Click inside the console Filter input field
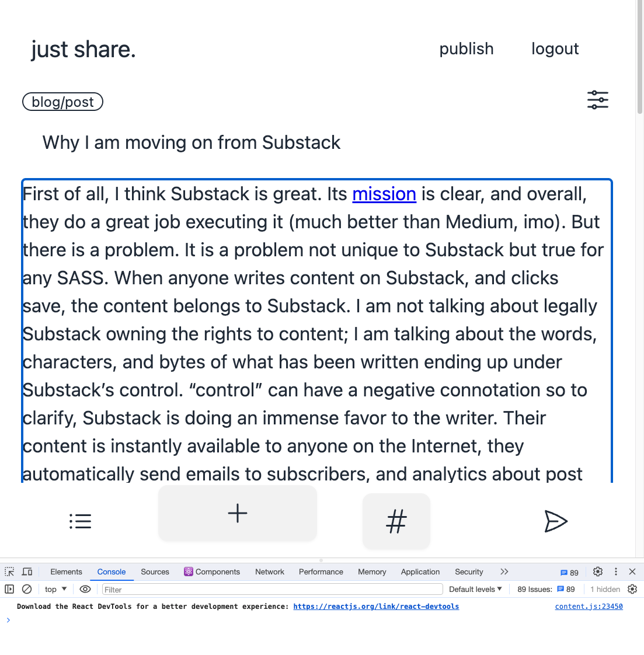The height and width of the screenshot is (655, 644). click(x=234, y=589)
